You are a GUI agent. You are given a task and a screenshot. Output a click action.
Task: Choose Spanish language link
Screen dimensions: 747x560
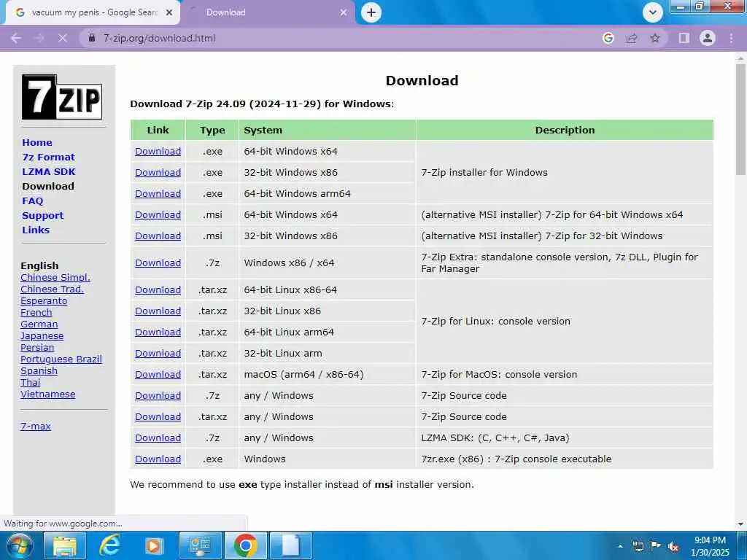39,371
